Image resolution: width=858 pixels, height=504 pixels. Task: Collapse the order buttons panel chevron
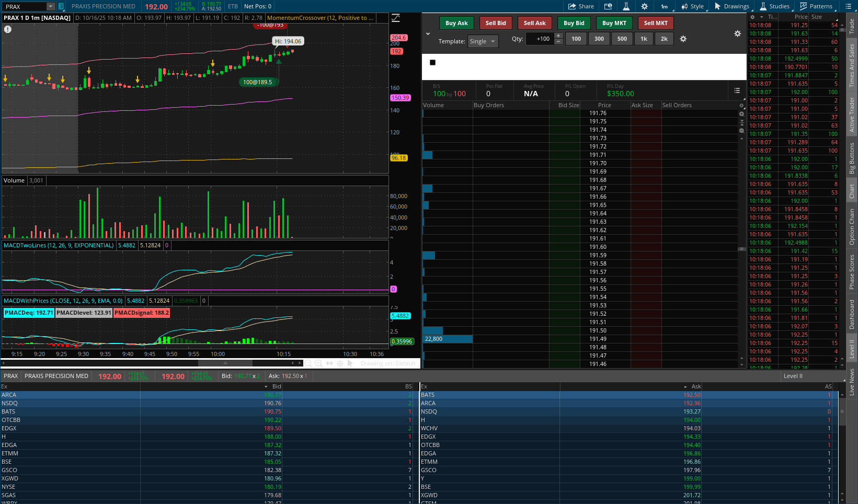click(428, 34)
